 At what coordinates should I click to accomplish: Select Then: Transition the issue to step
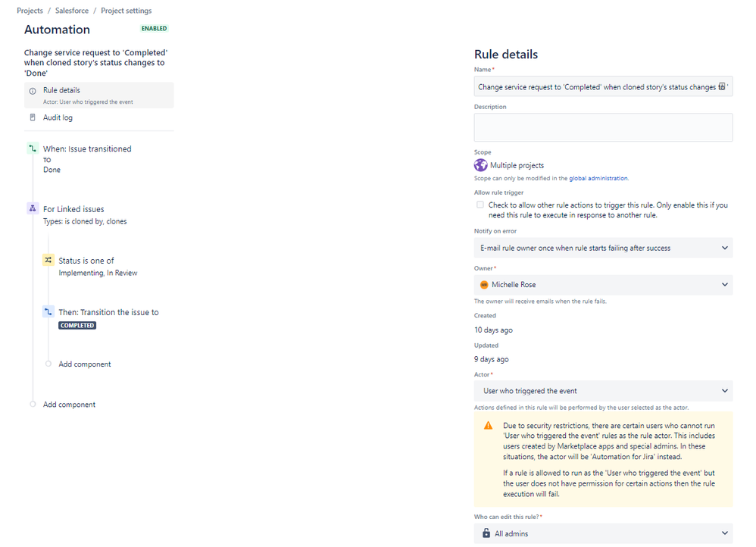pos(108,312)
